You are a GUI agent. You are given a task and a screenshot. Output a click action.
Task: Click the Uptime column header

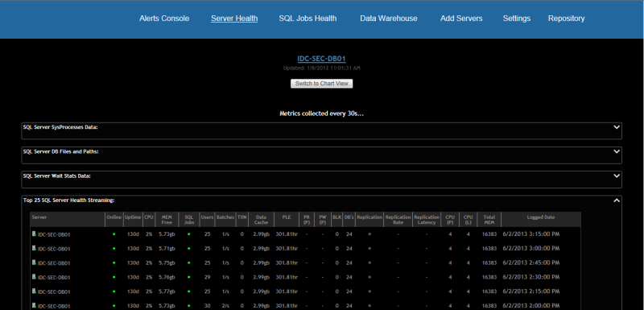point(134,219)
